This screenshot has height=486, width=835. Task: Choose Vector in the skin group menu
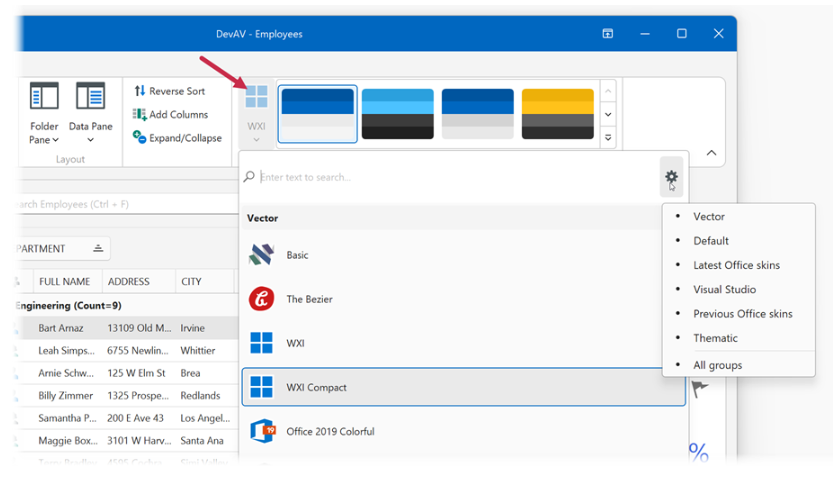click(739, 217)
